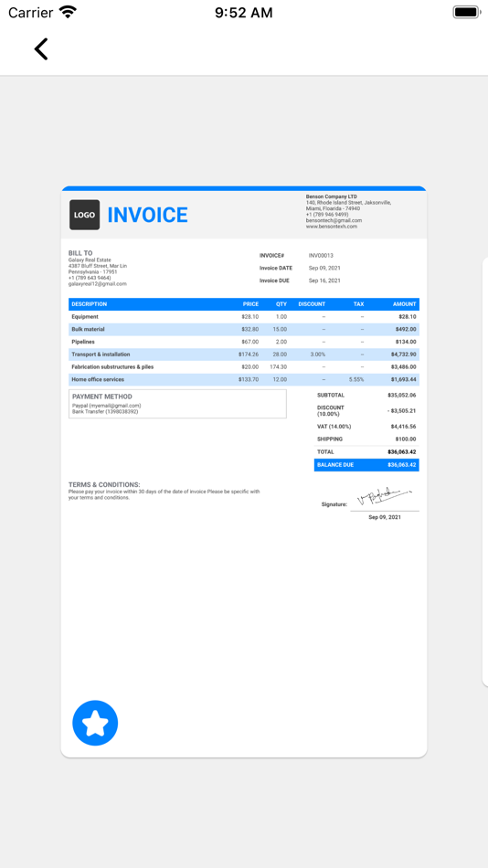Screen dimensions: 488x868
Task: Click invoice number INV00013
Action: (321, 256)
